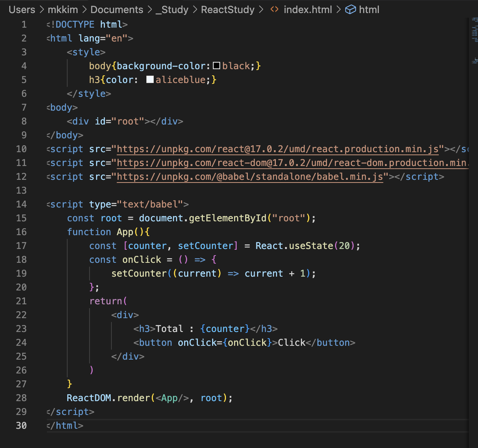This screenshot has width=478, height=448.
Task: Select the Documents breadcrumb item
Action: click(x=117, y=10)
